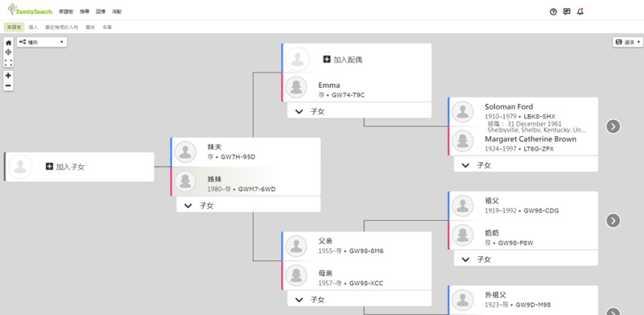Viewport: 644px width, 315px height.
Task: Expand 子女 under 妹夫 and 姊妹
Action: tap(249, 205)
